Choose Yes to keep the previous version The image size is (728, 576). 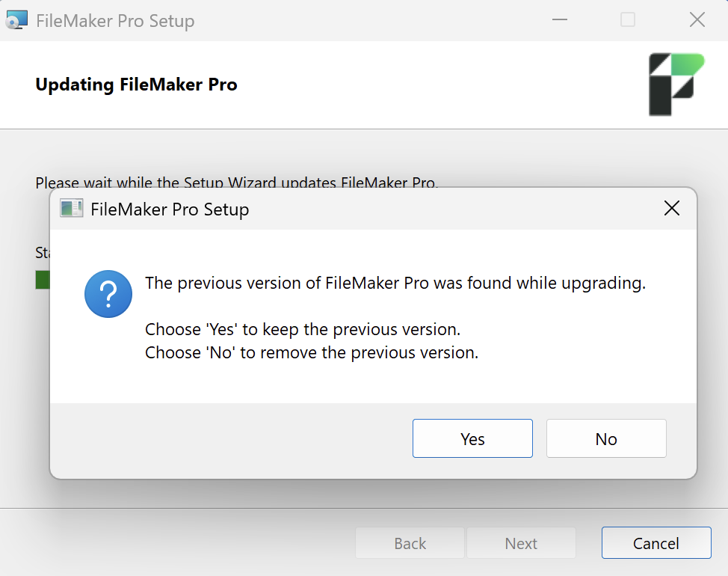point(472,438)
